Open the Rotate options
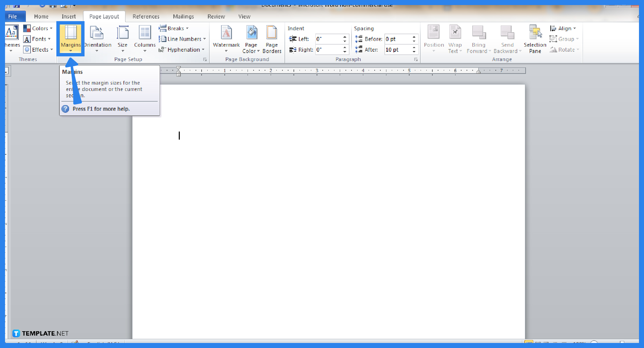This screenshot has height=348, width=644. pyautogui.click(x=565, y=50)
